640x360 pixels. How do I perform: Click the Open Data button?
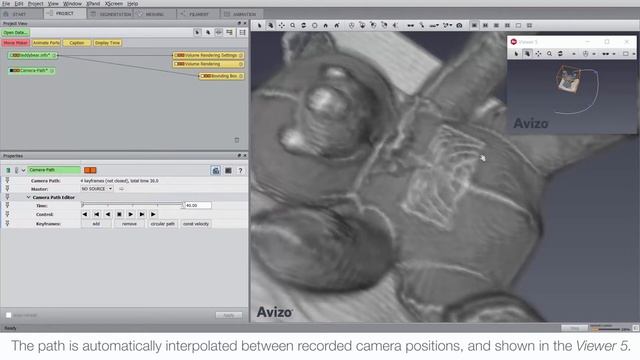pyautogui.click(x=15, y=33)
